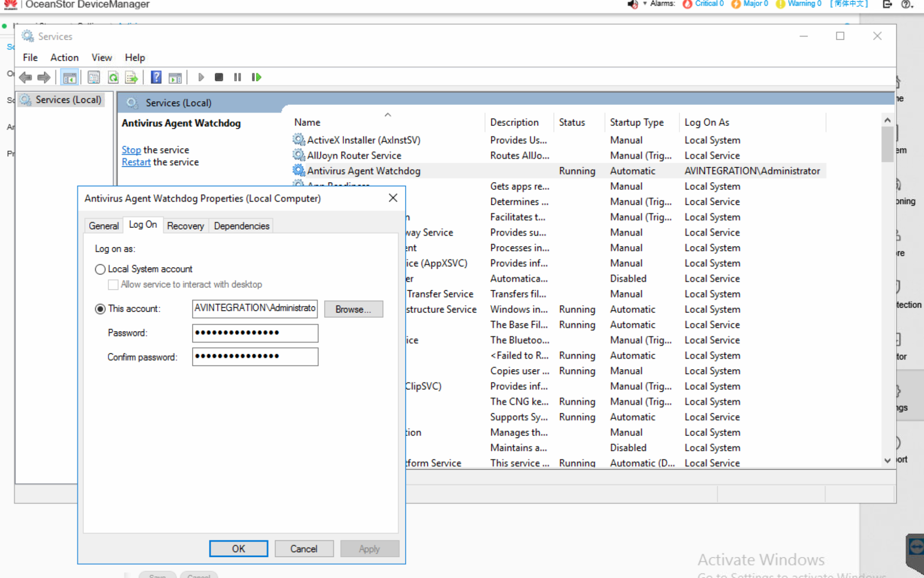Image resolution: width=924 pixels, height=578 pixels.
Task: Click the 'Automatic (D...' startup type cell
Action: pyautogui.click(x=642, y=463)
